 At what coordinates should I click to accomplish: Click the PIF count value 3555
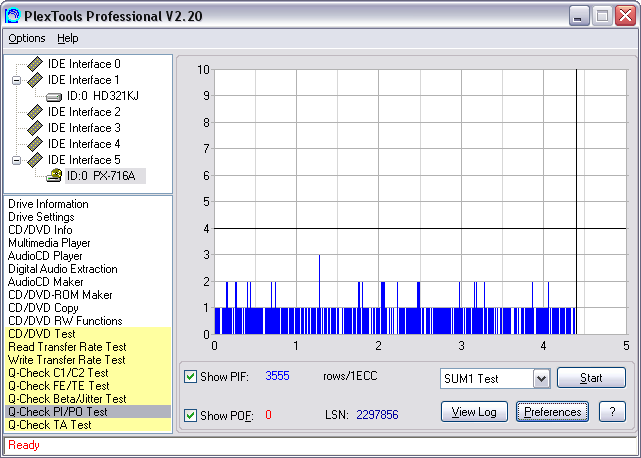(277, 376)
